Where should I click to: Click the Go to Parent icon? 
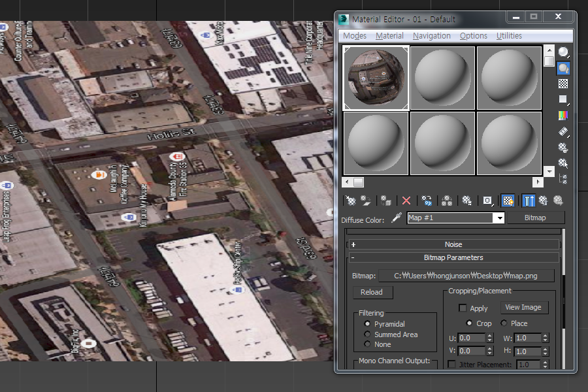pyautogui.click(x=544, y=201)
